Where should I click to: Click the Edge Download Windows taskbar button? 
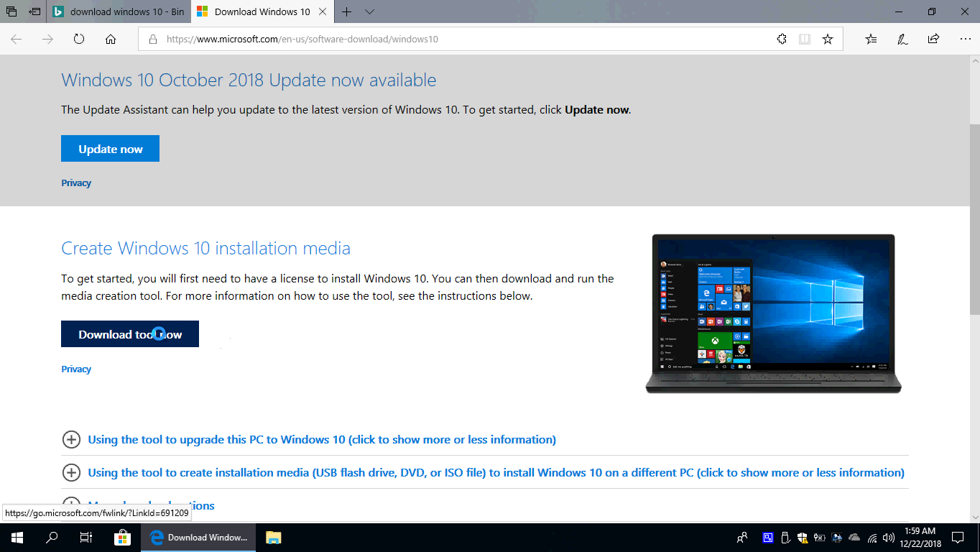[x=198, y=538]
